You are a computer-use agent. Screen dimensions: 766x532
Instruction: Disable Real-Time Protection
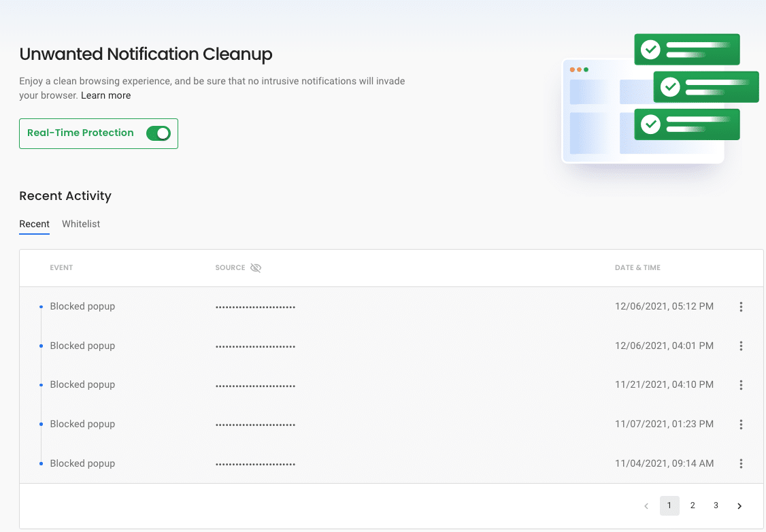click(158, 133)
